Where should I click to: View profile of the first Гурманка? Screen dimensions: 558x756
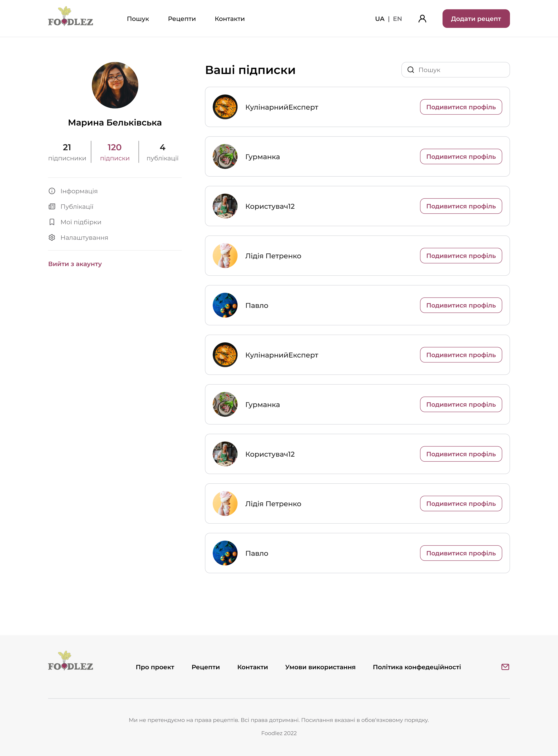[461, 157]
